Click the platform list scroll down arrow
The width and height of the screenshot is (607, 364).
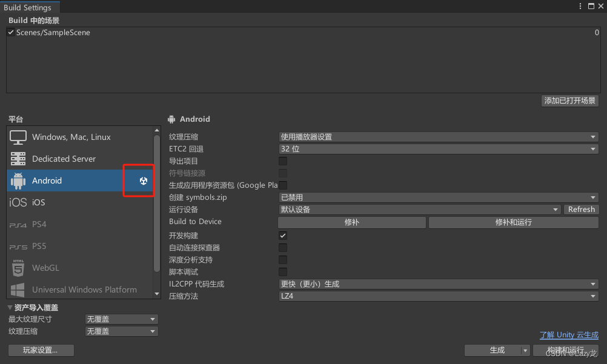point(157,294)
